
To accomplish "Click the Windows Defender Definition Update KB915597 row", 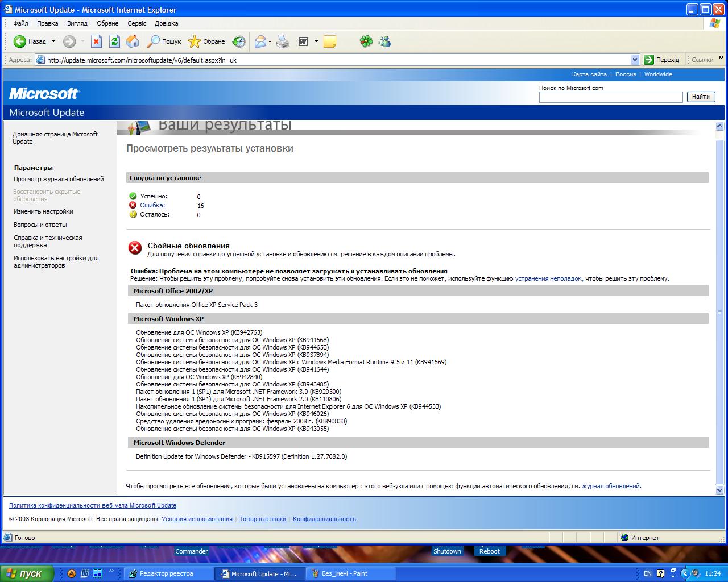I will tap(241, 456).
